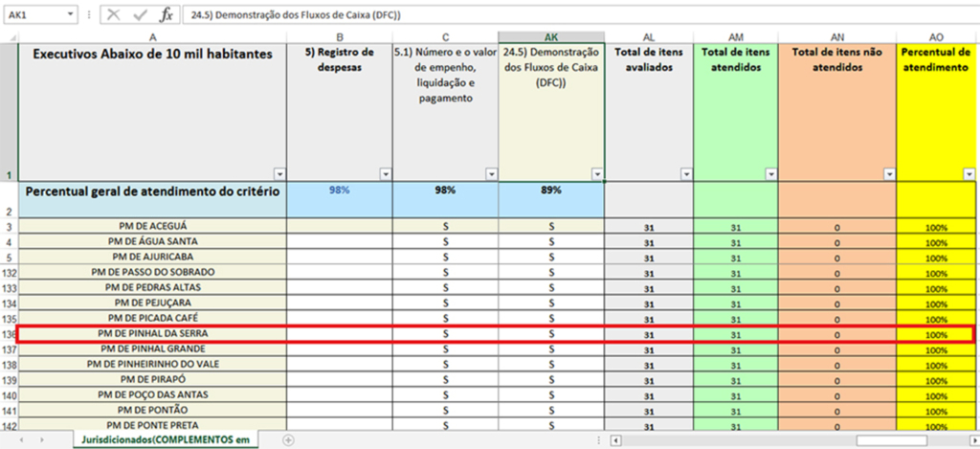
Task: Open filter dropdown for Total de itens avaliados
Action: (686, 174)
